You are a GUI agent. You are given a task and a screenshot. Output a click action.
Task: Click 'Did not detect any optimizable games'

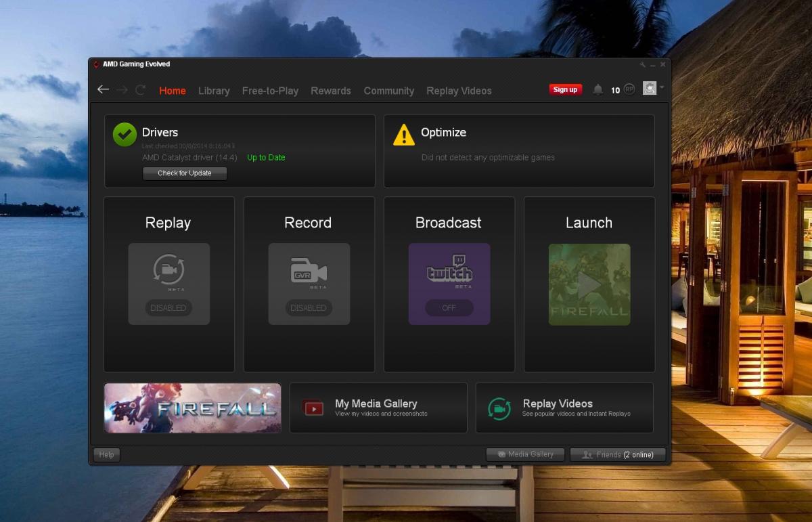tap(488, 158)
